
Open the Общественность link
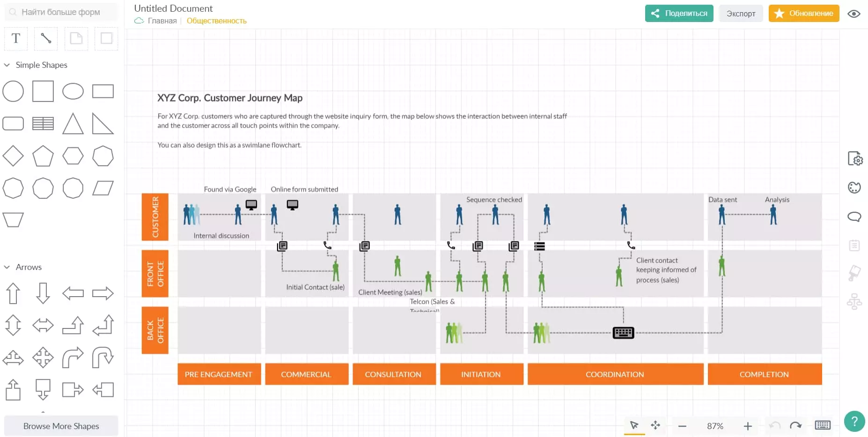tap(216, 21)
